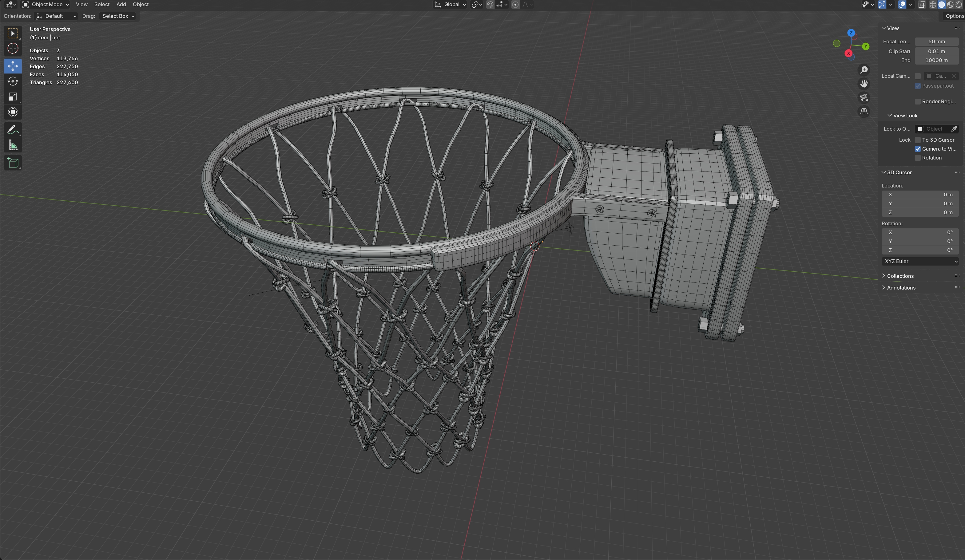Click the pan view hand icon
965x560 pixels.
click(x=864, y=84)
